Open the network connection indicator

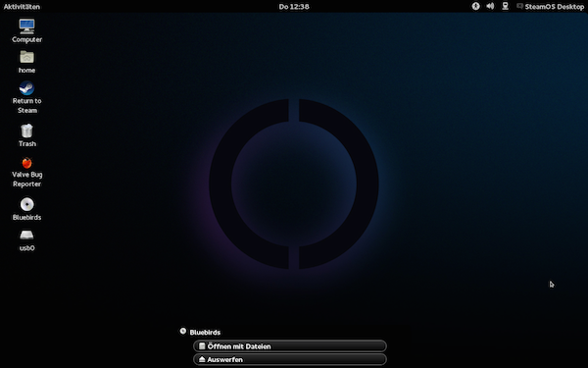(505, 6)
